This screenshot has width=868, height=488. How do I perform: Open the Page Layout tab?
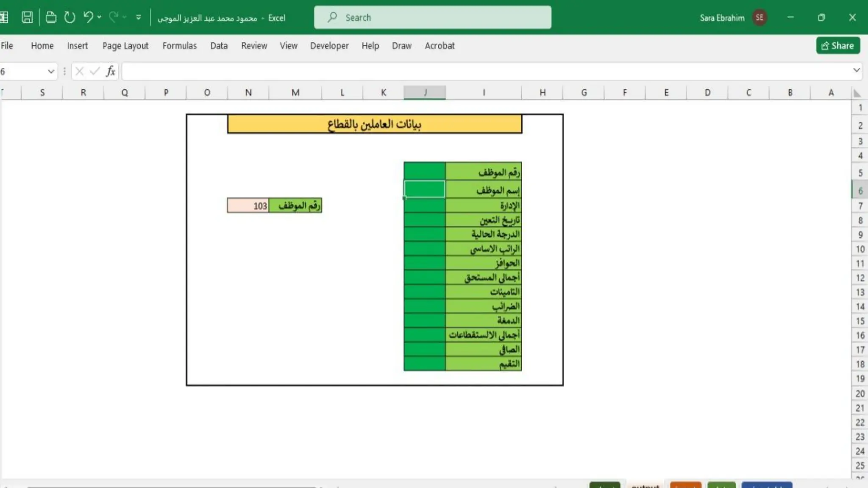[x=125, y=46]
